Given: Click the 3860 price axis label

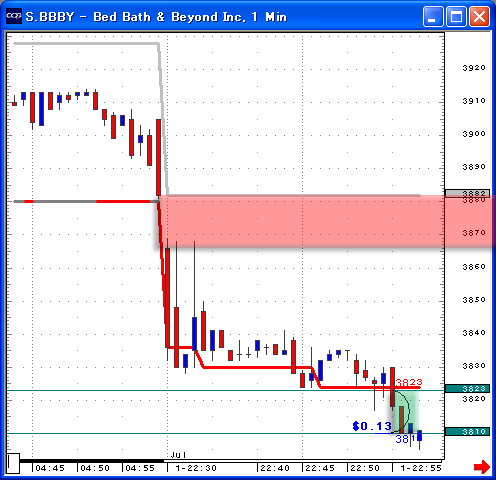Looking at the screenshot, I should [474, 267].
